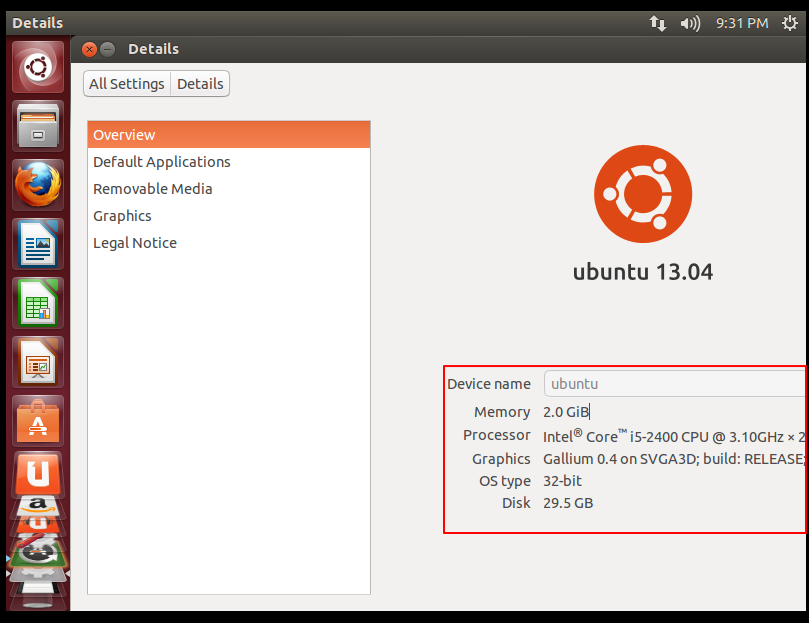Click the 32-bit OS type value
809x623 pixels.
click(x=562, y=481)
